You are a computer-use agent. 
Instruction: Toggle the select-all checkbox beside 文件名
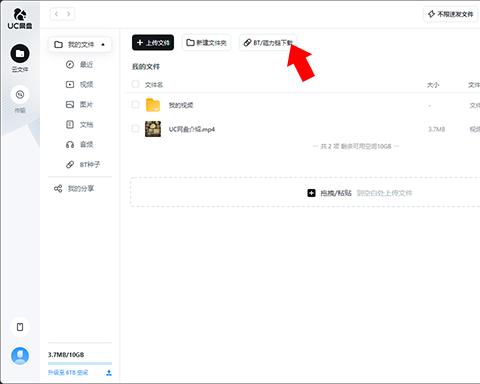point(135,84)
